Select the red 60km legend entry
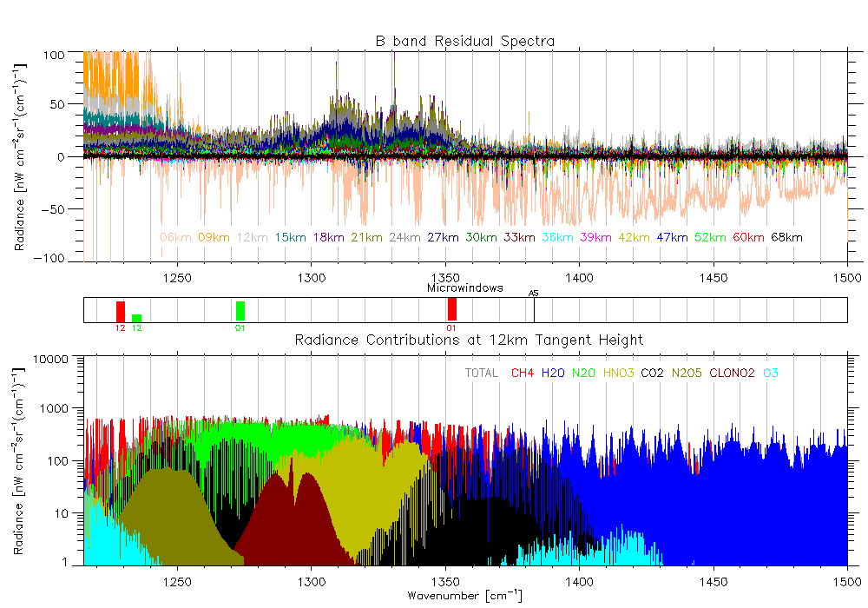The image size is (868, 608). click(x=747, y=237)
